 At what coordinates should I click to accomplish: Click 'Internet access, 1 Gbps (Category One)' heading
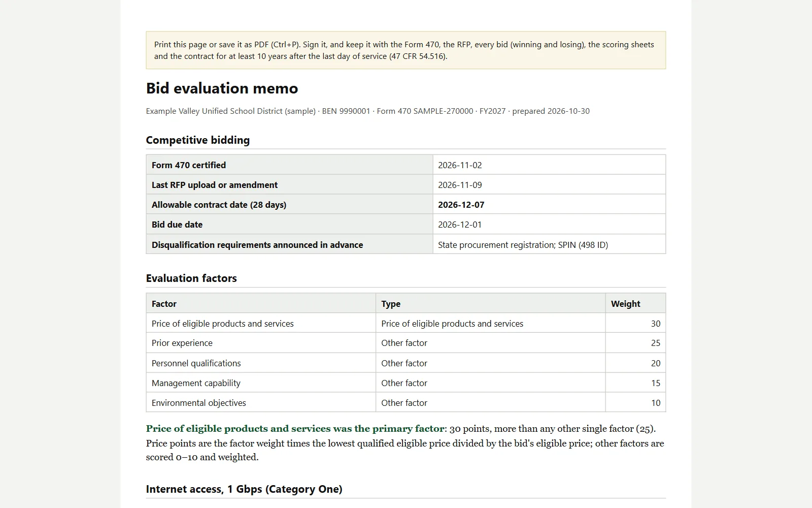tap(244, 489)
